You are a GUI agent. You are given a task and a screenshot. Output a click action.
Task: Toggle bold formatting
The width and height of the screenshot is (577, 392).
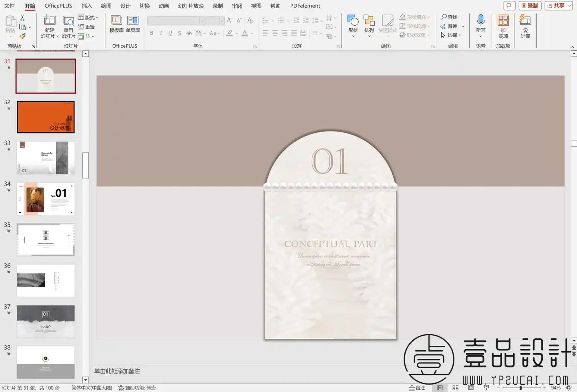point(152,33)
